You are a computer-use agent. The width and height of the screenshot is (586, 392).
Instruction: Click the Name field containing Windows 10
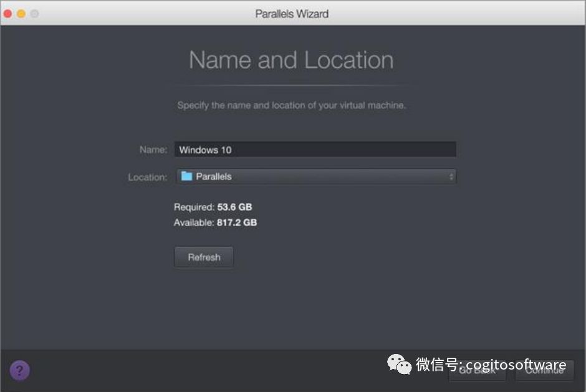point(315,150)
